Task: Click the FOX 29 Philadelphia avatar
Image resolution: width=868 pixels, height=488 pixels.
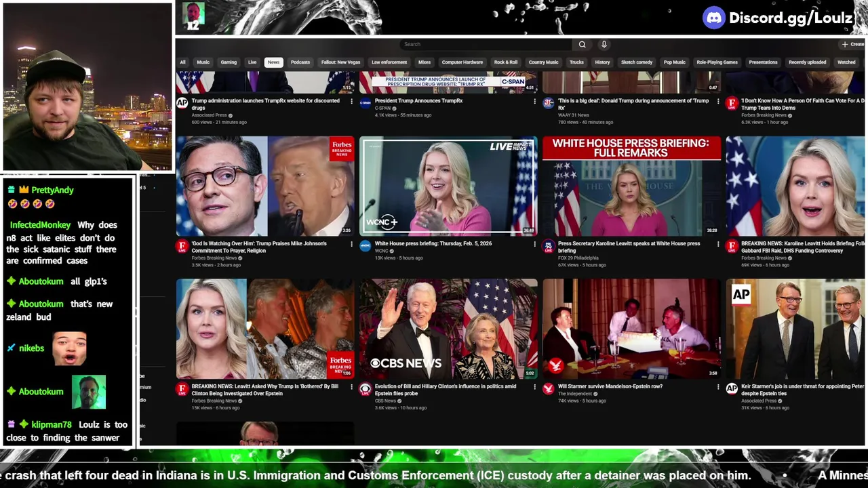Action: [548, 246]
